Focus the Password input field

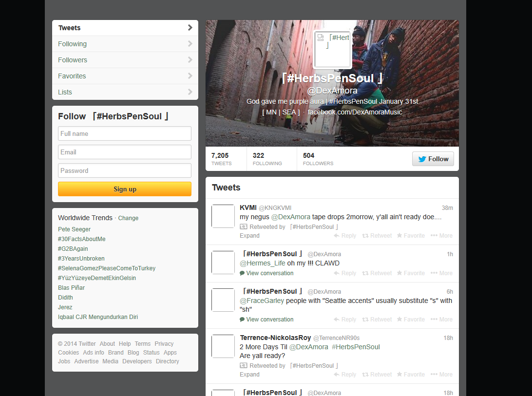click(125, 170)
